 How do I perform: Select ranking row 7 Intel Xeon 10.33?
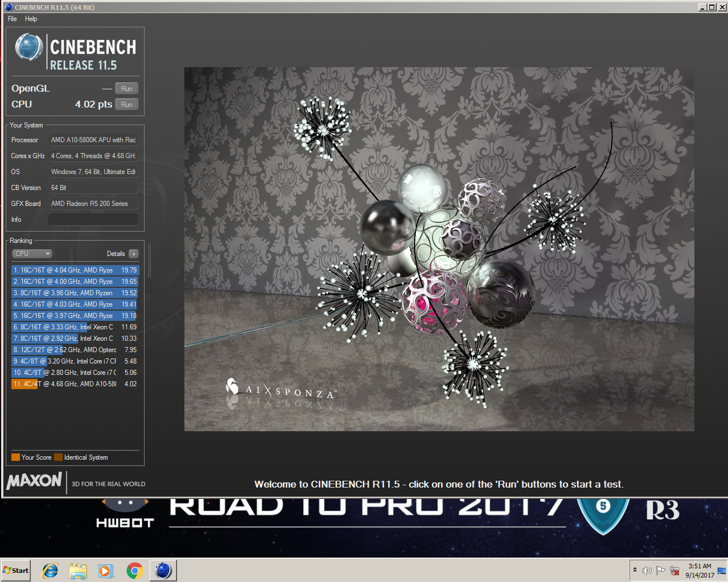point(75,339)
